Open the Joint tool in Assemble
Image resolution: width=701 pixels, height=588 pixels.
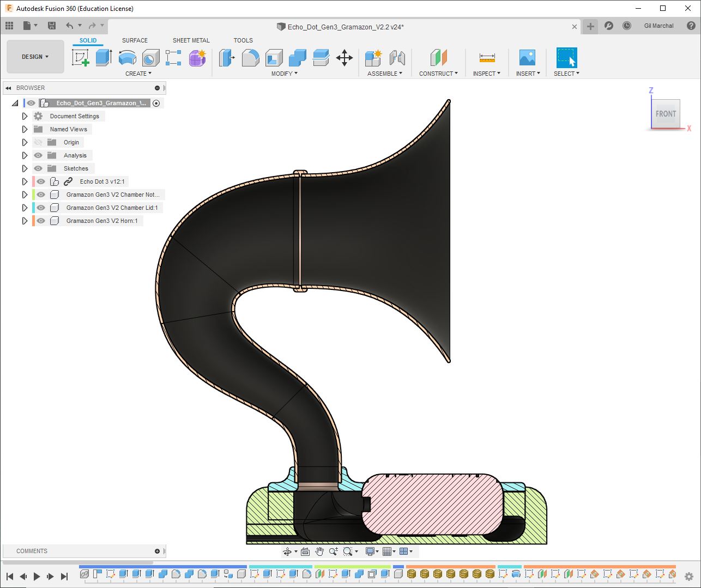coord(397,57)
